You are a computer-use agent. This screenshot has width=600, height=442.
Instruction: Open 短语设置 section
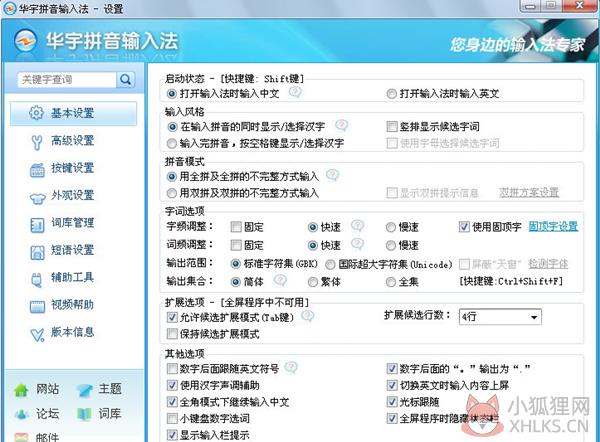click(73, 250)
